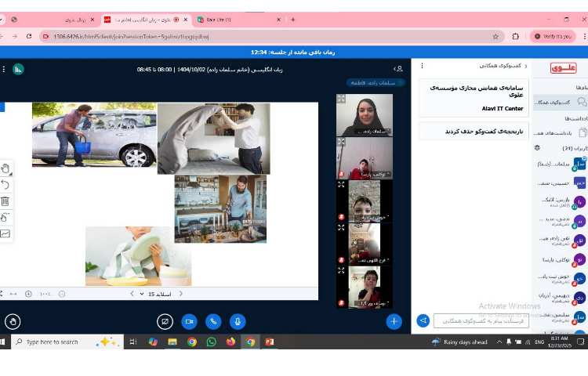The width and height of the screenshot is (588, 376).
Task: Fullscreen the bottom webcam tile
Action: 341,270
